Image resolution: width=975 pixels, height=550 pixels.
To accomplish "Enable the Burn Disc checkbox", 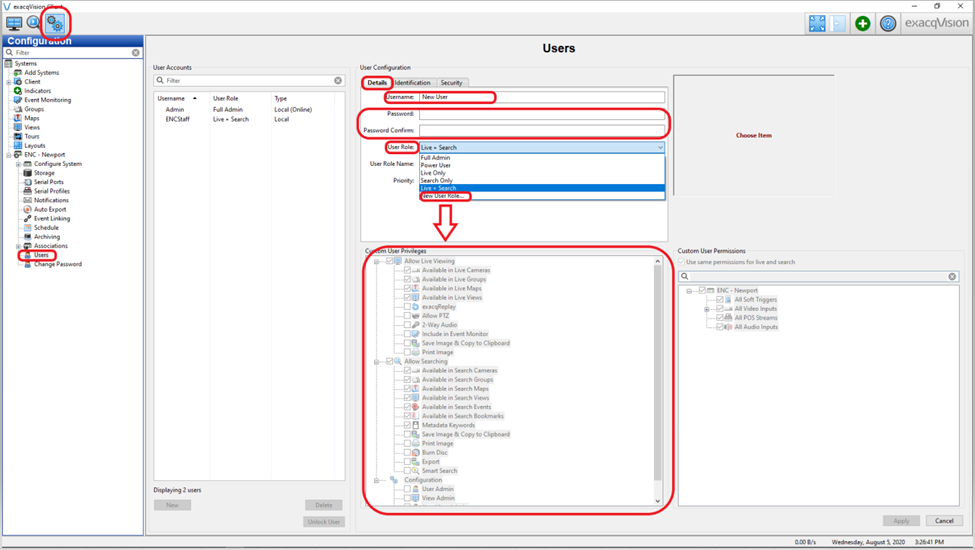I will point(407,453).
